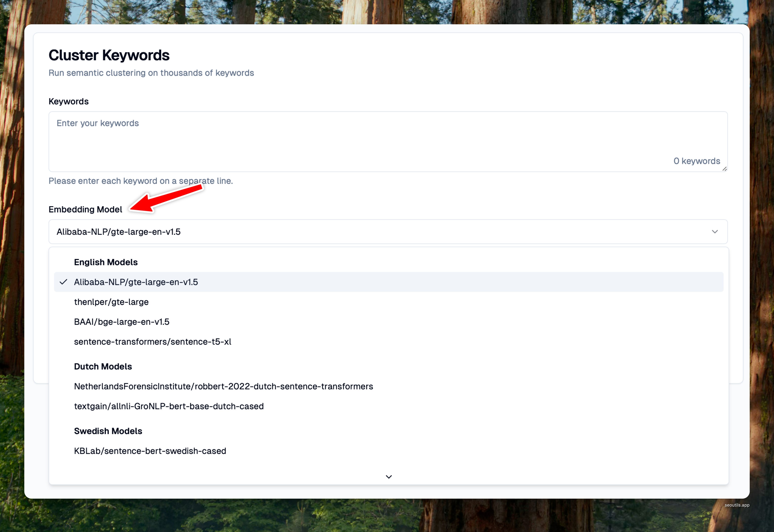Click the 0 keywords counter
774x532 pixels.
(697, 161)
